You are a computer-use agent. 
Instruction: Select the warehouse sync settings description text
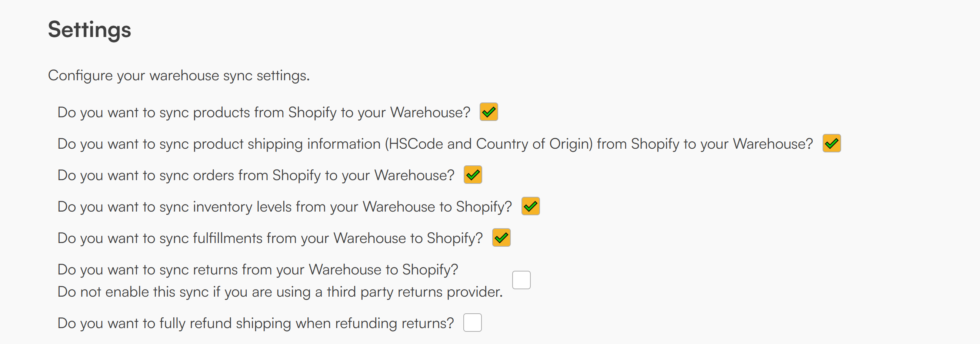[179, 75]
